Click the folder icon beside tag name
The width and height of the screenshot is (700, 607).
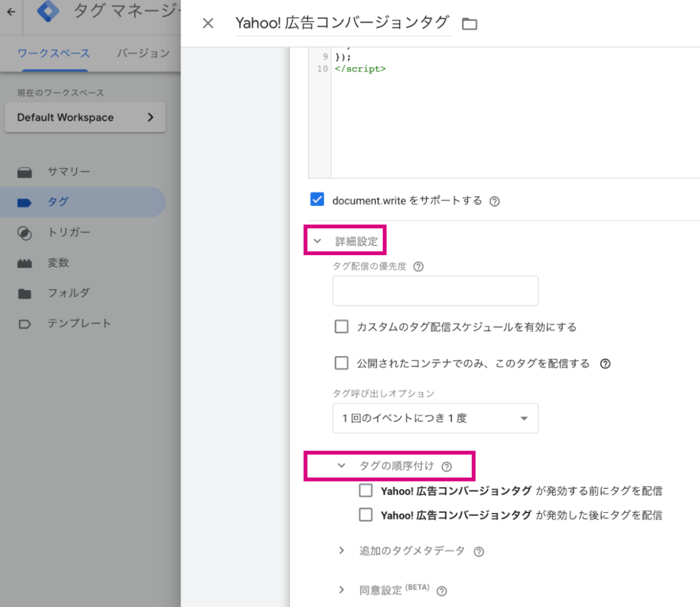[x=470, y=24]
